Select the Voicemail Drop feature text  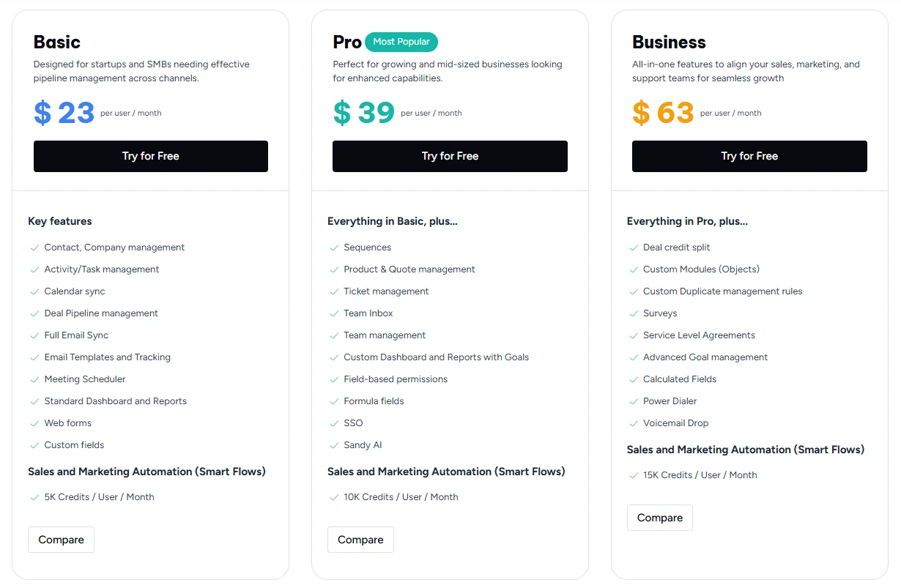point(675,423)
